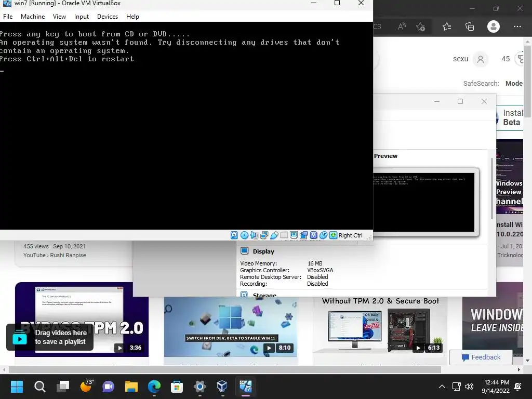The width and height of the screenshot is (532, 399).
Task: Open weather widget showing 73°
Action: pyautogui.click(x=86, y=387)
